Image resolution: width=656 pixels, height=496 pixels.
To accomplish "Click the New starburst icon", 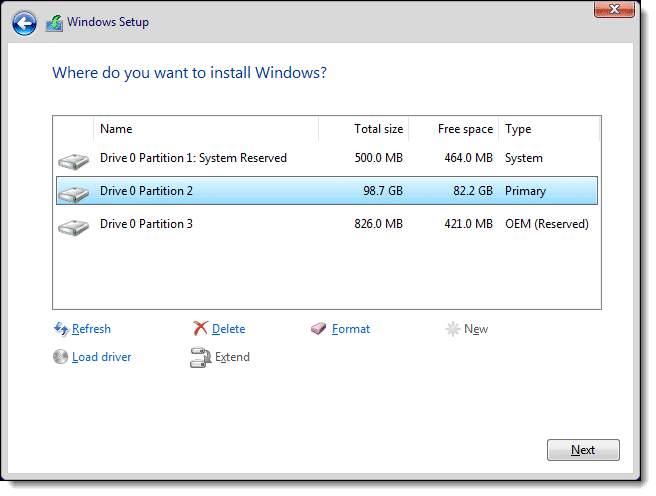I will pyautogui.click(x=453, y=329).
